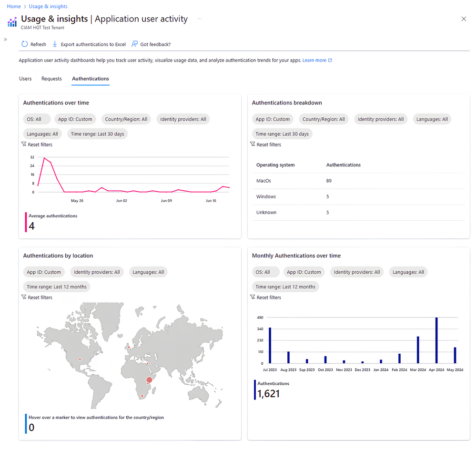The image size is (476, 451).
Task: Open Usage & insights breadcrumb link
Action: (x=48, y=6)
